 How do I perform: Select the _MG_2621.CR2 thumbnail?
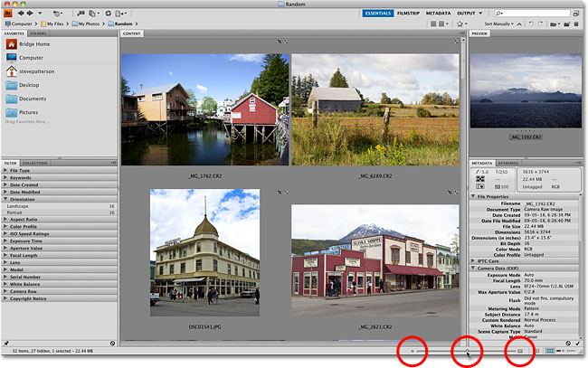(375, 260)
